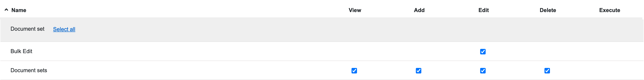Toggle Edit permission for Document sets
This screenshot has width=644, height=80.
pyautogui.click(x=483, y=71)
